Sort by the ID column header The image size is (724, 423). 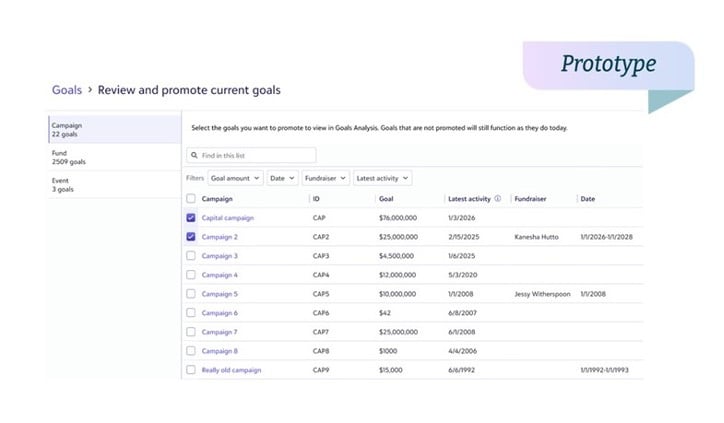316,199
